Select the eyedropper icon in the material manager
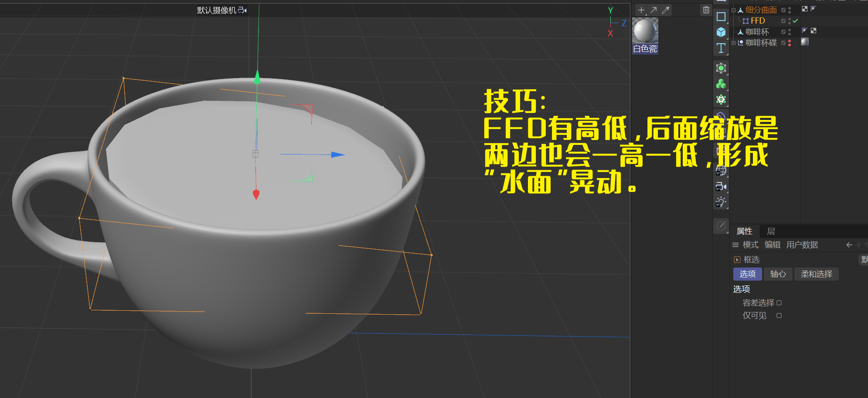The height and width of the screenshot is (398, 868). coord(665,10)
